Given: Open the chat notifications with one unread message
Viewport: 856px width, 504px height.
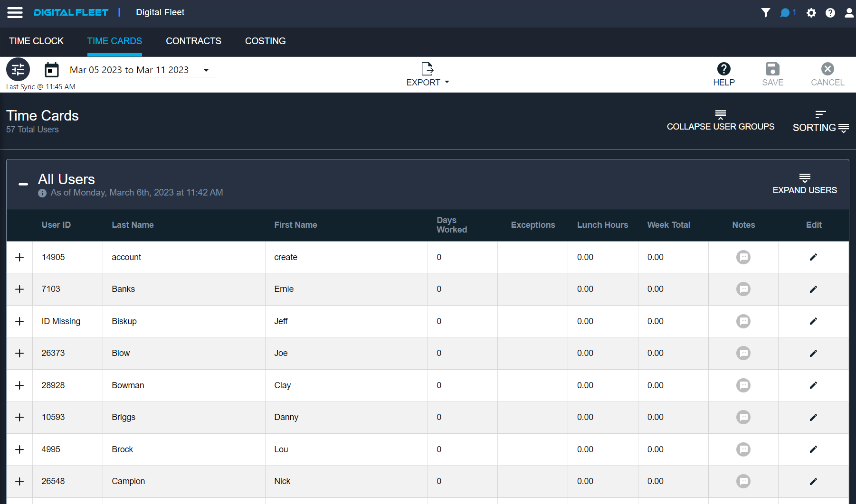Looking at the screenshot, I should (786, 13).
